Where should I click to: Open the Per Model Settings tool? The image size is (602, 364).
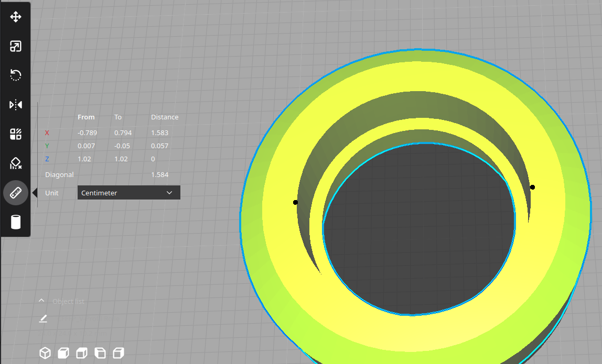pyautogui.click(x=16, y=135)
